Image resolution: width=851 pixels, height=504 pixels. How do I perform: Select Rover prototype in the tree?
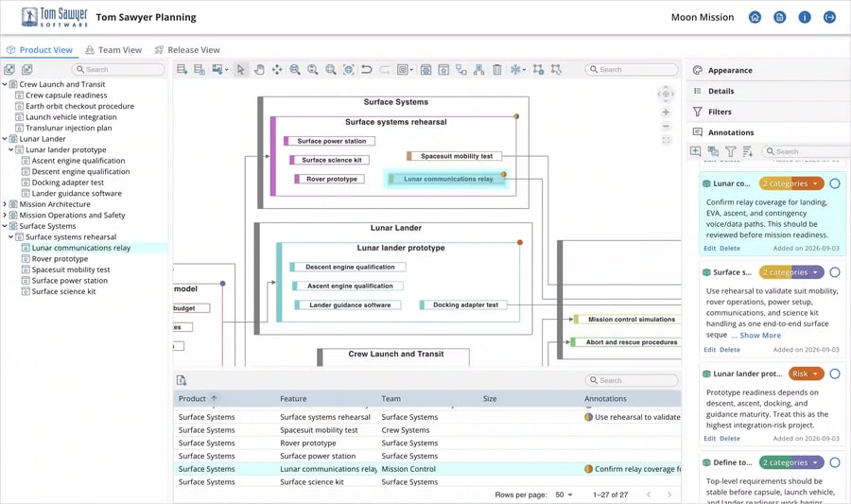coord(60,259)
